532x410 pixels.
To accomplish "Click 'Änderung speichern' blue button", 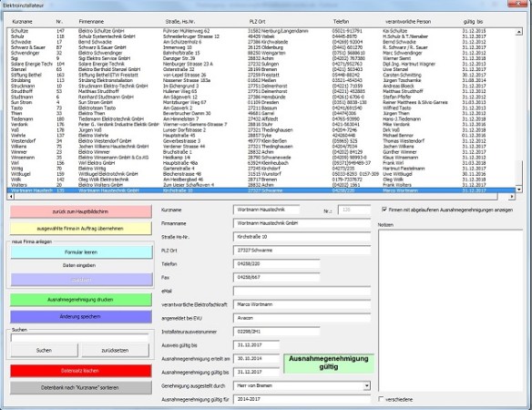I will coord(81,317).
